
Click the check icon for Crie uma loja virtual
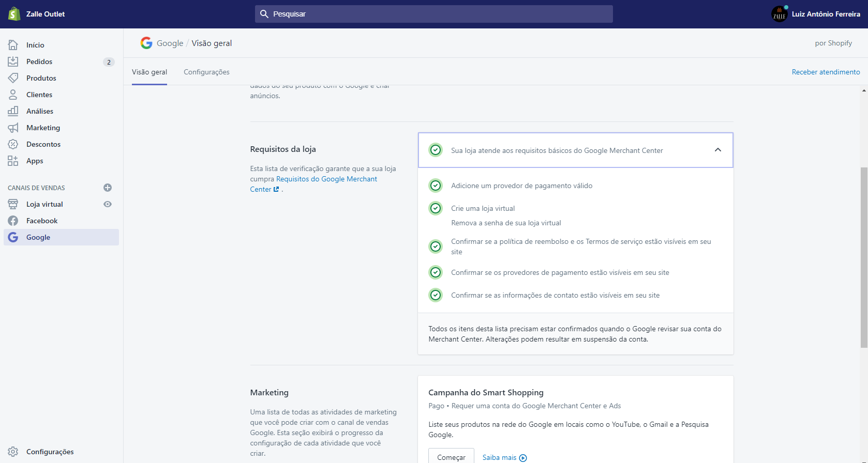coord(436,208)
